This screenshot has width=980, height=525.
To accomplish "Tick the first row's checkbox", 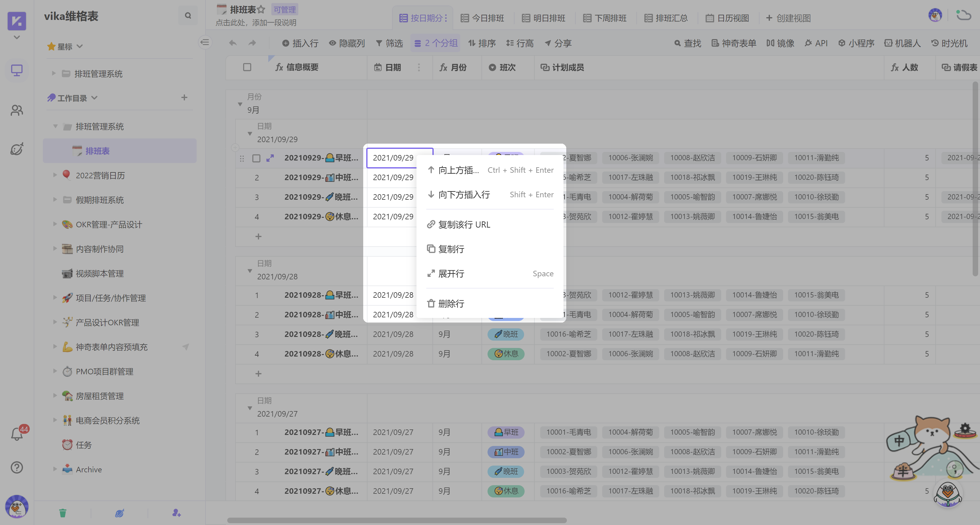I will [x=256, y=158].
